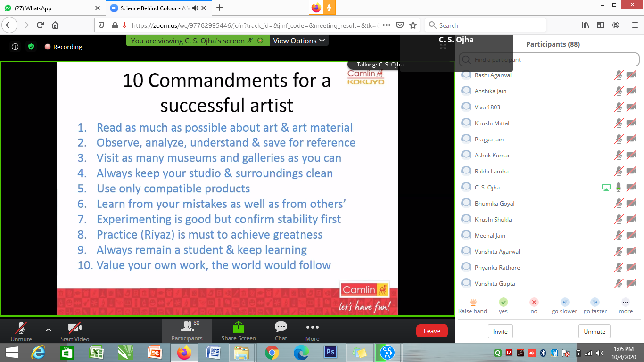Click the Find a participant search field
This screenshot has height=362, width=644.
coord(547,60)
